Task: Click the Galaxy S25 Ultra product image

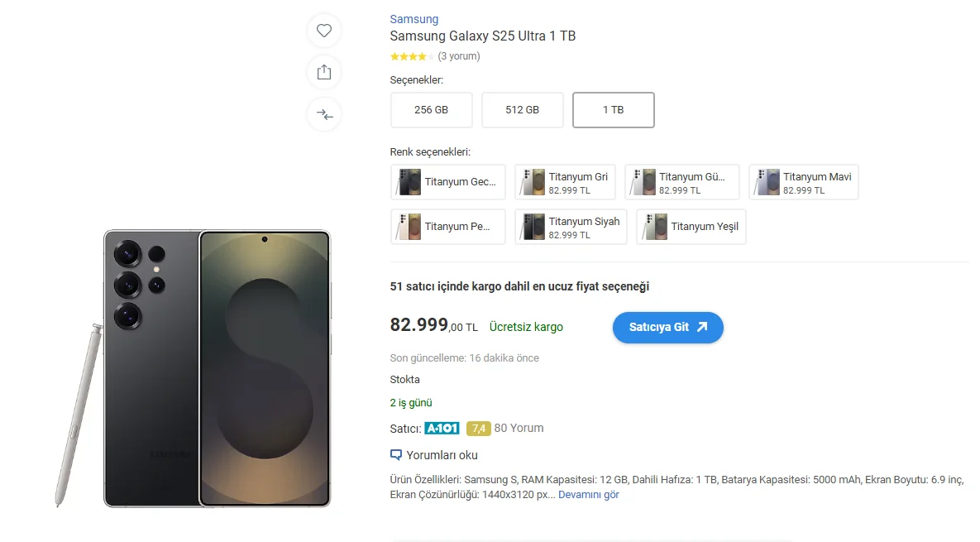Action: (x=217, y=368)
